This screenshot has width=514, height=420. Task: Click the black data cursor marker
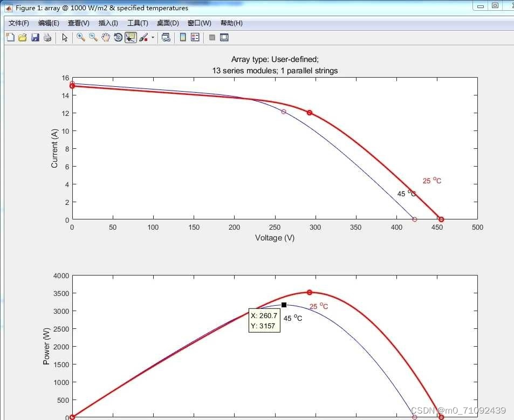[284, 305]
